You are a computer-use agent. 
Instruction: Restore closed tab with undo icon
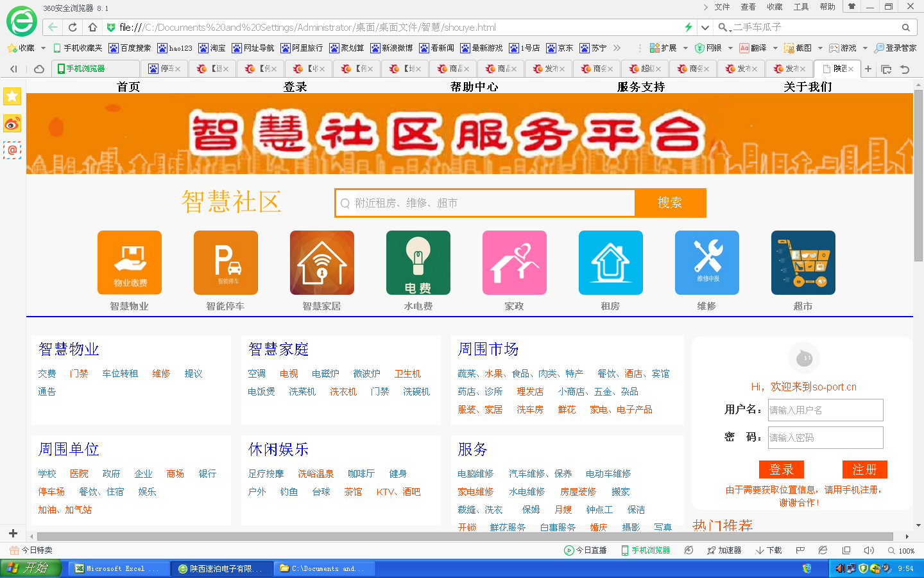pyautogui.click(x=905, y=69)
